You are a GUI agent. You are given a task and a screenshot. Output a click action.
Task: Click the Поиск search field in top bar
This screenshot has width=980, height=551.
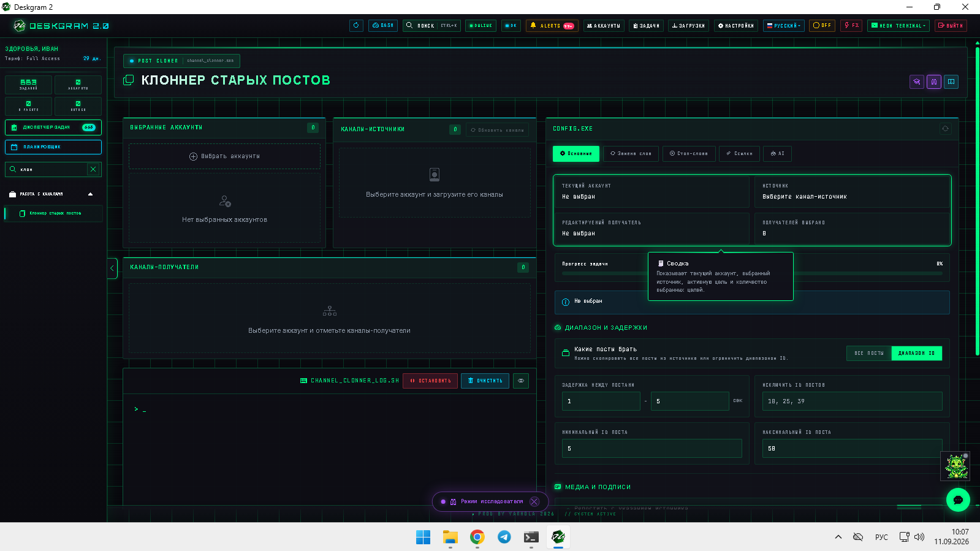(x=431, y=26)
